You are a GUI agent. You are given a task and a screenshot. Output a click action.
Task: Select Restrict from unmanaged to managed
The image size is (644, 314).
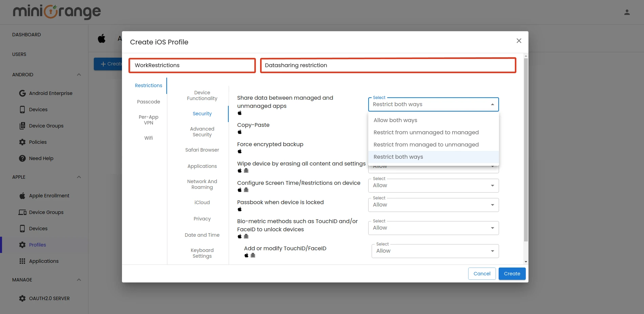click(426, 132)
